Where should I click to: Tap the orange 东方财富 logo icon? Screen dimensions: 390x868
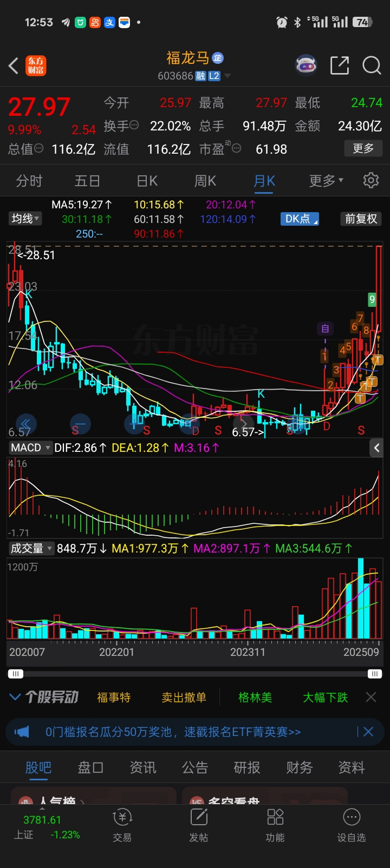point(36,65)
